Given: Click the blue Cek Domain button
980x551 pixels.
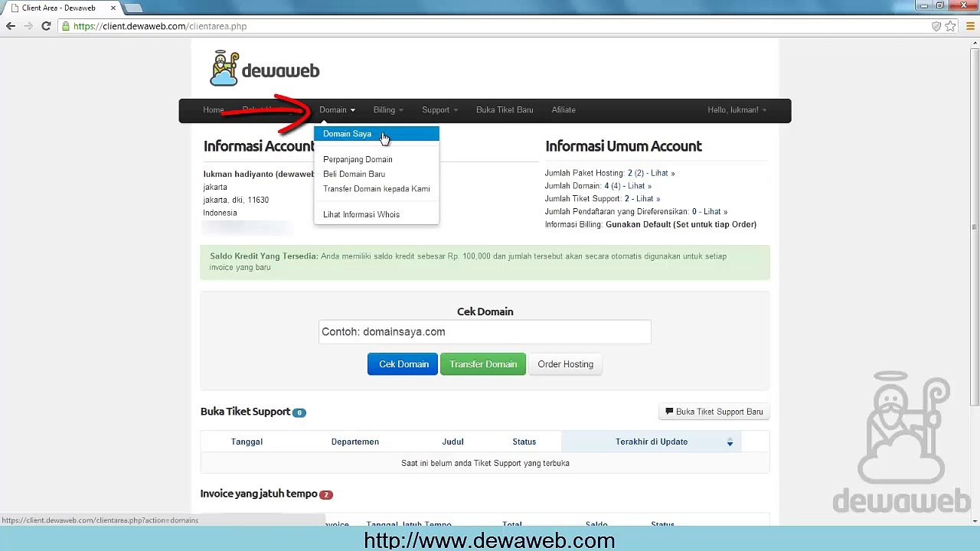Looking at the screenshot, I should click(403, 364).
